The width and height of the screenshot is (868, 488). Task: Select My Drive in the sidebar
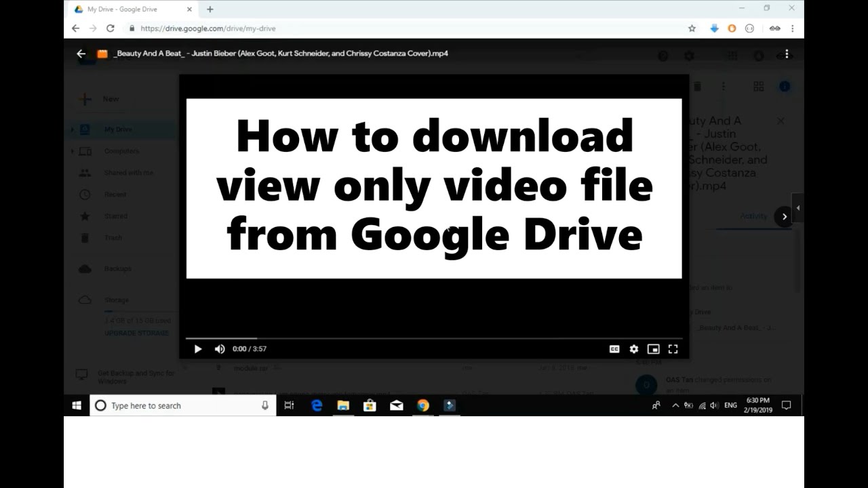tap(118, 129)
